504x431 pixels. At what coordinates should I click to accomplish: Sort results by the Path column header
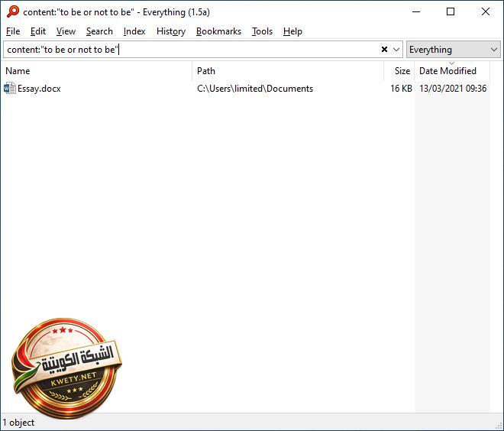pyautogui.click(x=206, y=71)
